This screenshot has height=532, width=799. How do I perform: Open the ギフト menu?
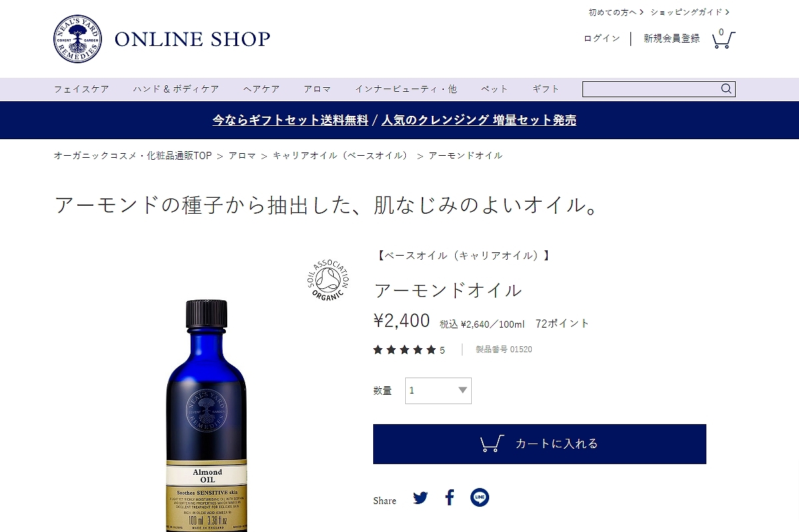pyautogui.click(x=546, y=89)
